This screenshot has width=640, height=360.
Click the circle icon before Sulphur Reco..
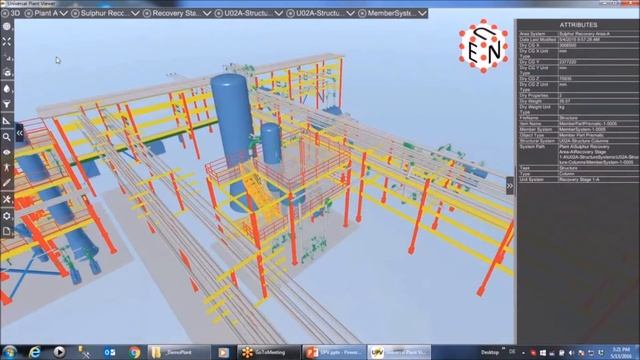[75, 13]
